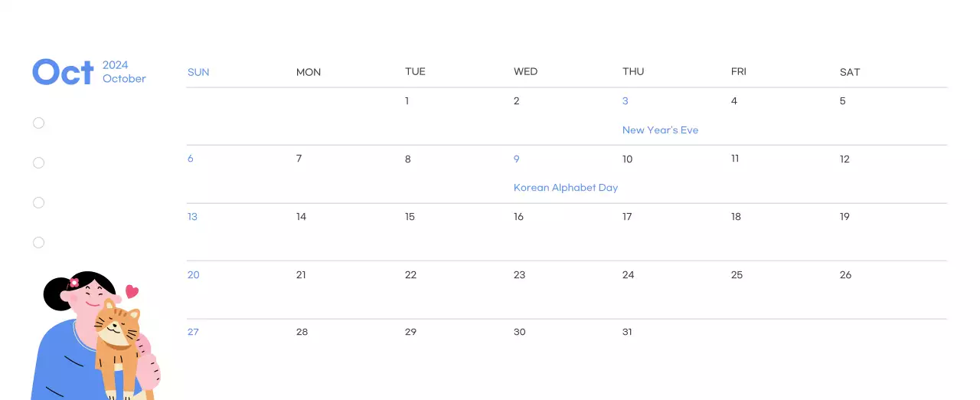Open the New Year's Eve event

660,130
